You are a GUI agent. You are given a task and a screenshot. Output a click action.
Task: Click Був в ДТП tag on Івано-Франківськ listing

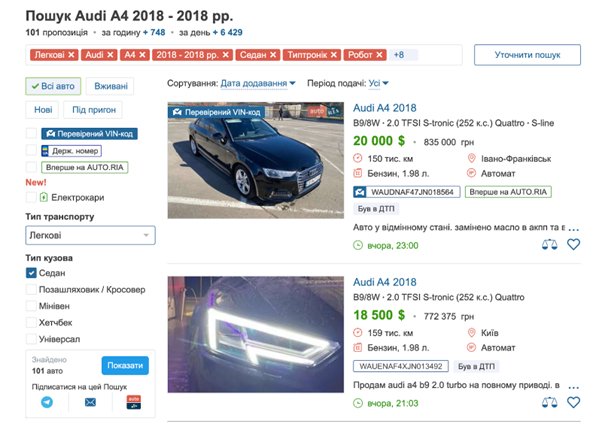(x=376, y=209)
